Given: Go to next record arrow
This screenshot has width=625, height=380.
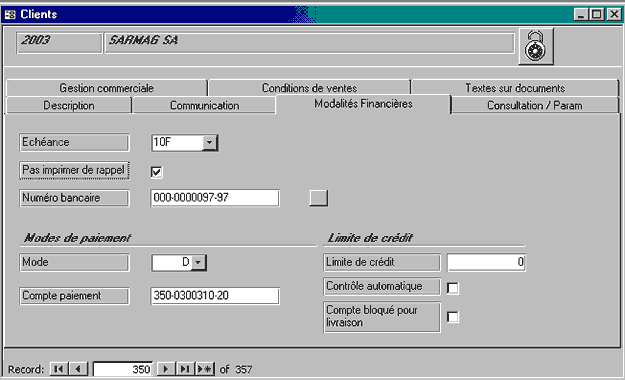Looking at the screenshot, I should (165, 369).
